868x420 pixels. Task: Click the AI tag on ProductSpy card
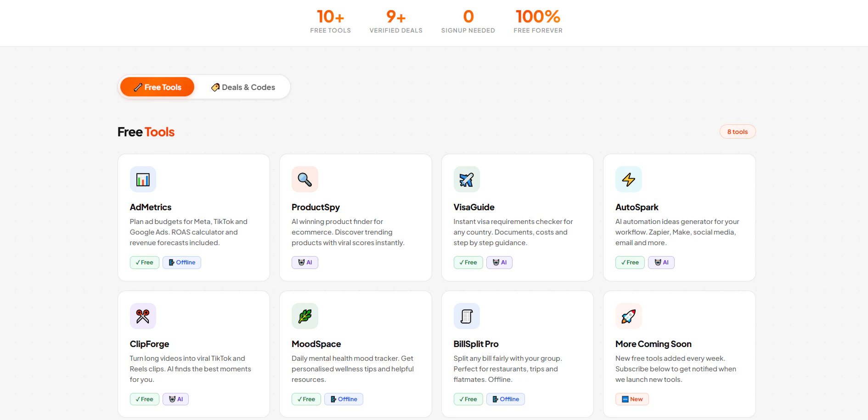coord(305,263)
